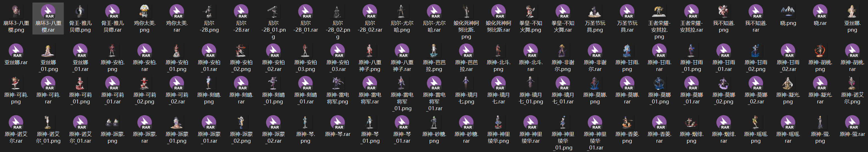Select the 亚丝娜.rar archive icon
The height and width of the screenshot is (152, 868).
(x=16, y=51)
